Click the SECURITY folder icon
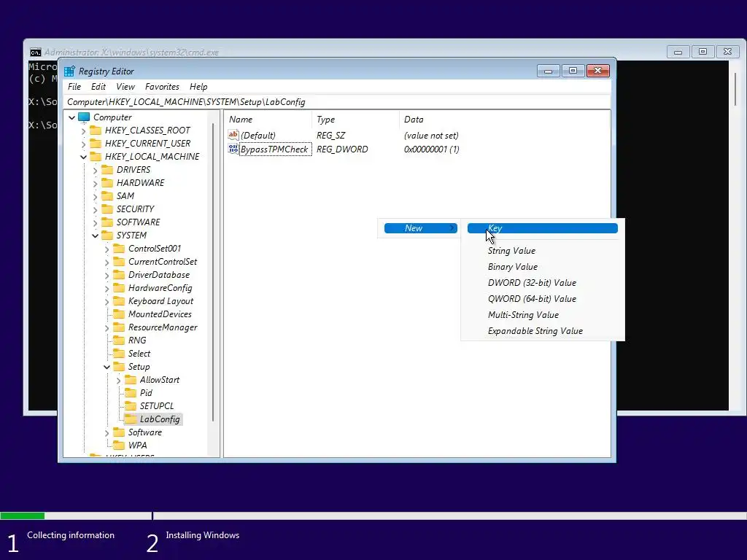Viewport: 747px width, 560px height. (x=108, y=209)
